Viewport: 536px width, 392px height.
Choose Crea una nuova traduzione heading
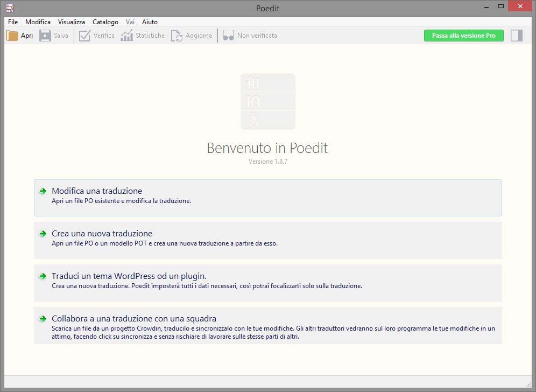[102, 233]
